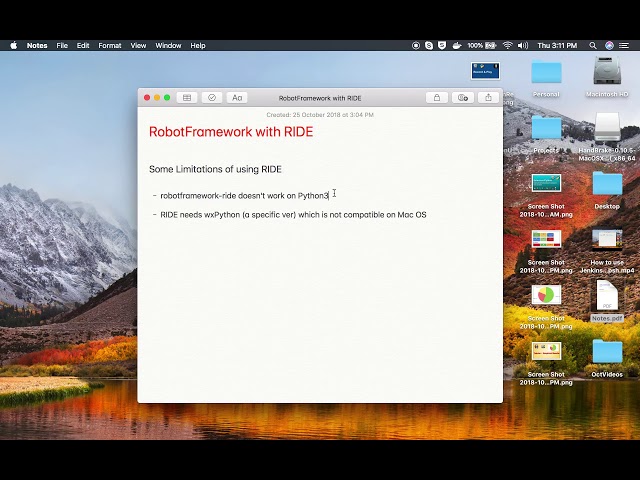This screenshot has height=480, width=640.
Task: Lock this note with padlock button
Action: tap(437, 98)
